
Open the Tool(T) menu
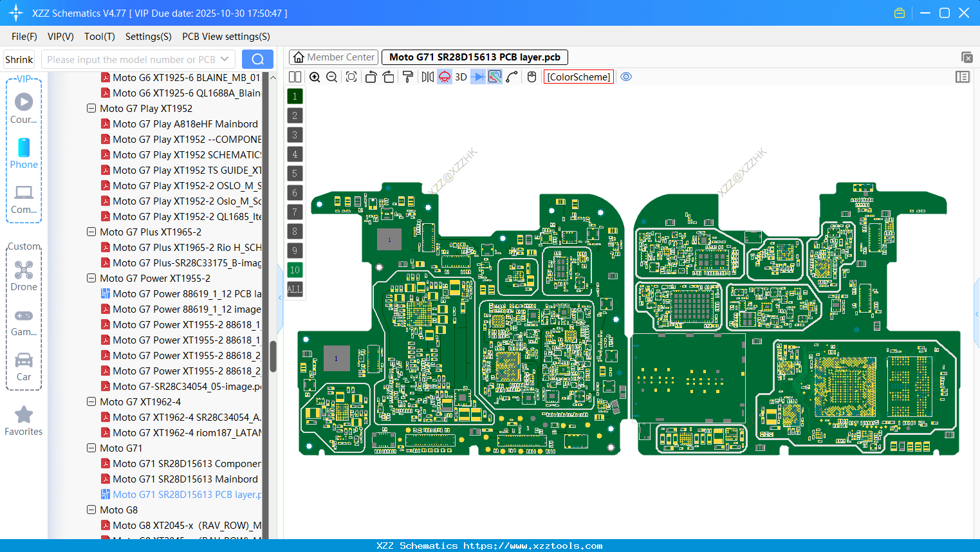click(99, 37)
